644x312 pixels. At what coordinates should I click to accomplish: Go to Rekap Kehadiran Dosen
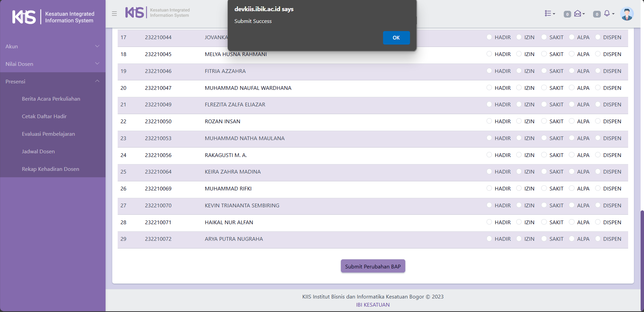click(x=51, y=169)
